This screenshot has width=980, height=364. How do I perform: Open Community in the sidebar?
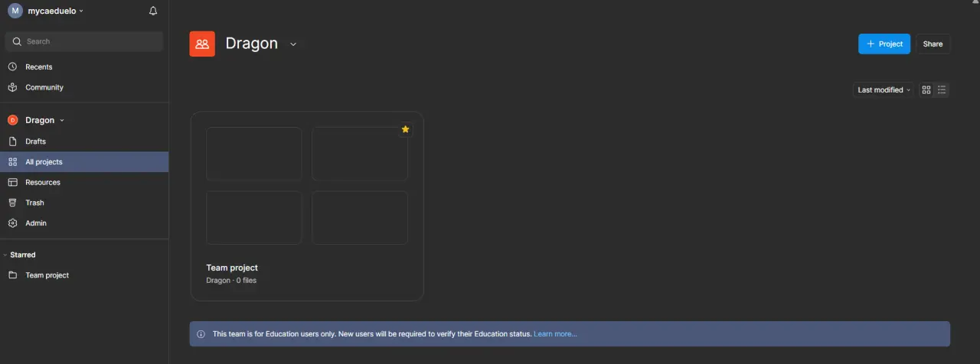[x=84, y=87]
